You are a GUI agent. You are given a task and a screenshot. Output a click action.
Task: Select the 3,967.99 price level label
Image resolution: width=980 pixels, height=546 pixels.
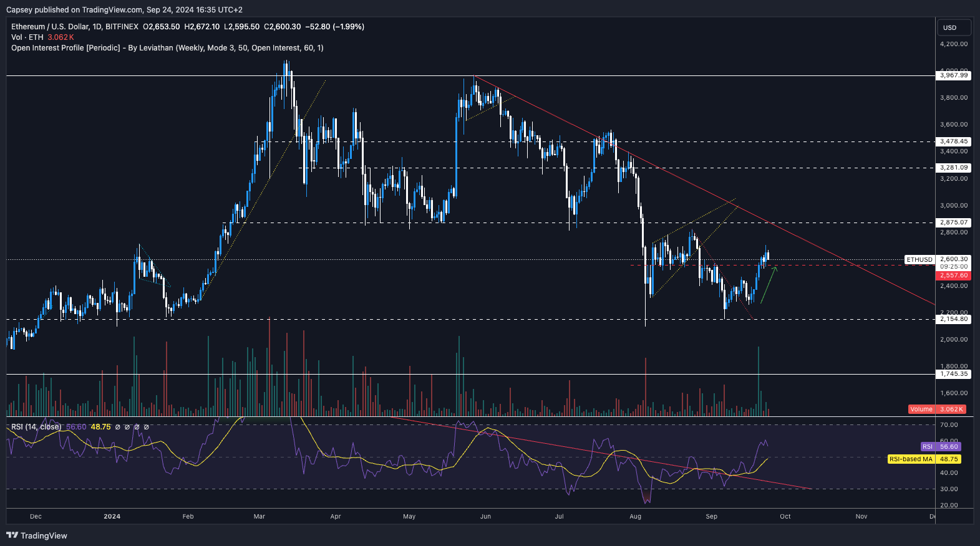point(954,75)
